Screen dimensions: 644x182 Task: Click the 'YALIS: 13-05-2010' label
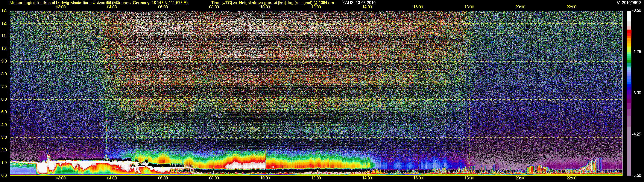click(359, 3)
